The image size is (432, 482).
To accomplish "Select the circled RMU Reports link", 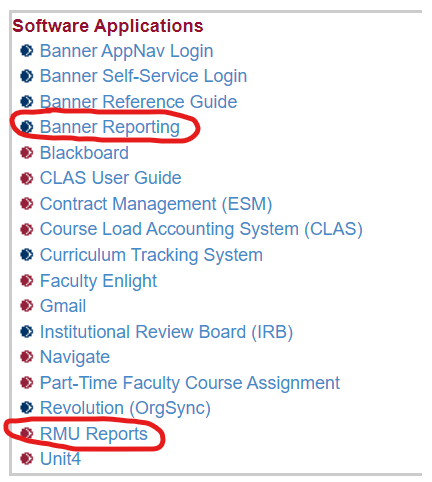I will [94, 434].
